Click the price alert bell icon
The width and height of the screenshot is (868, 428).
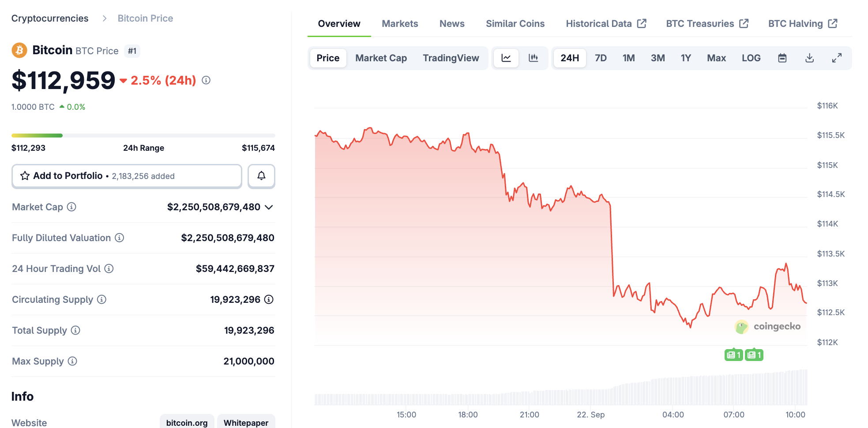click(x=261, y=176)
